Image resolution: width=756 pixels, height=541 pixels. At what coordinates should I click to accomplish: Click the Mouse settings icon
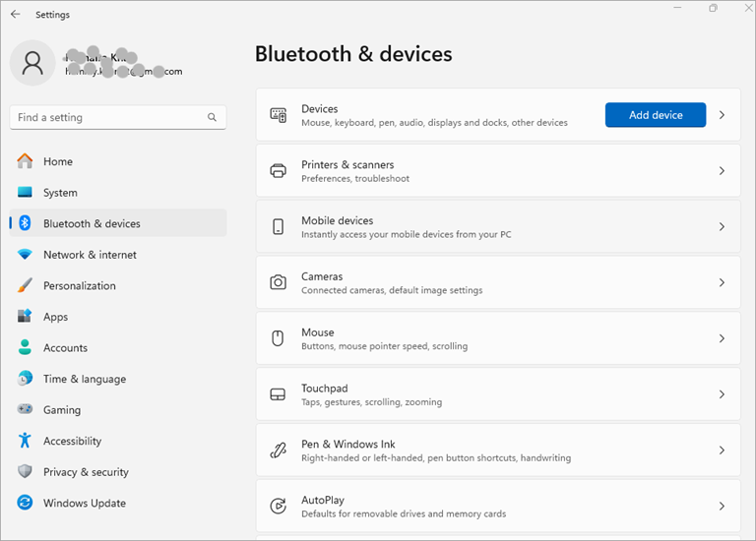[x=279, y=338]
